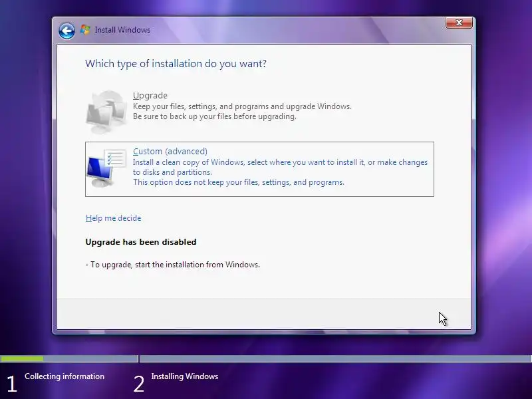The image size is (532, 399).
Task: Click the Windows flag logo in title bar
Action: click(x=85, y=30)
